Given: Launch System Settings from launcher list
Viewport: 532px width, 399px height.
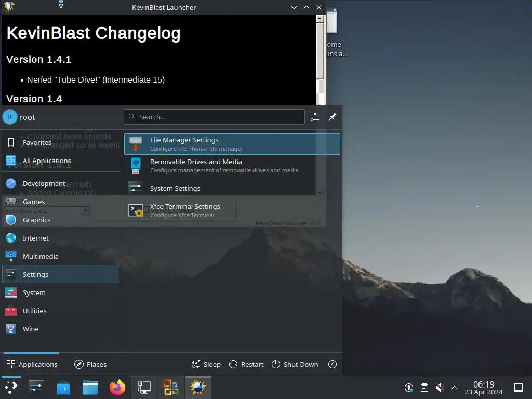Looking at the screenshot, I should click(x=232, y=188).
